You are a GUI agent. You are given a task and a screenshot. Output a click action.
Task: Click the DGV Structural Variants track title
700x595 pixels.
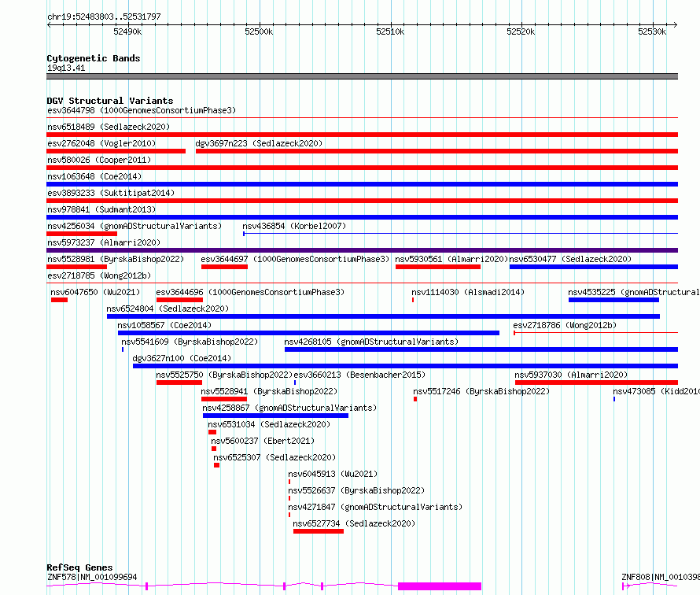(110, 101)
